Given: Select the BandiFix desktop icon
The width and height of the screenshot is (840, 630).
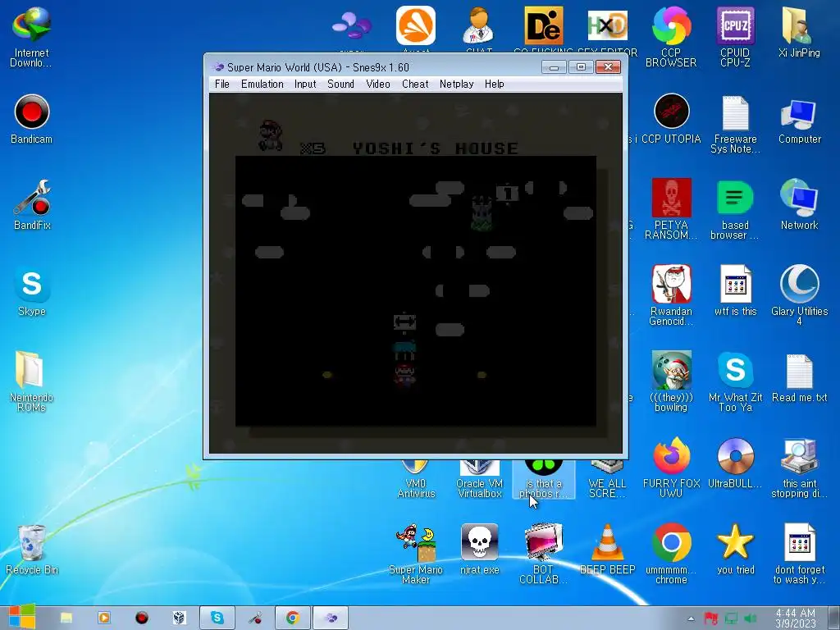Looking at the screenshot, I should [x=32, y=204].
